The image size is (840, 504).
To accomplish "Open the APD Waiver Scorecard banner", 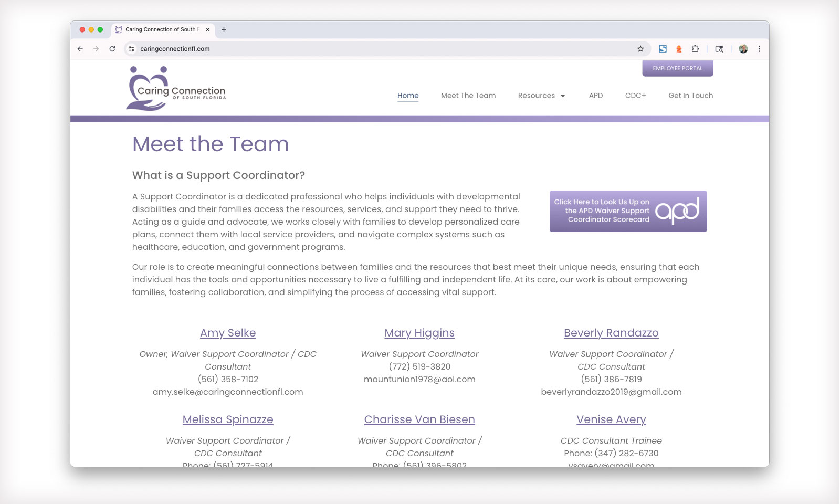I will (x=628, y=211).
